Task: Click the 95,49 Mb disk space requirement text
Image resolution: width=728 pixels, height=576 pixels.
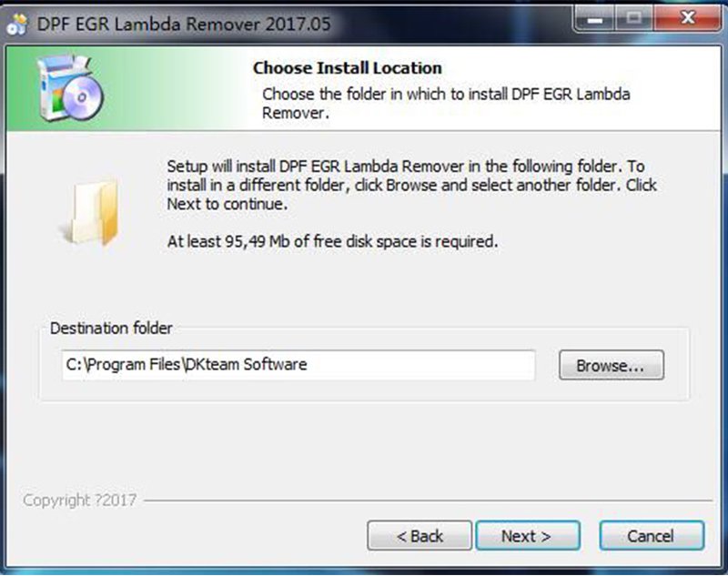Action: (332, 241)
